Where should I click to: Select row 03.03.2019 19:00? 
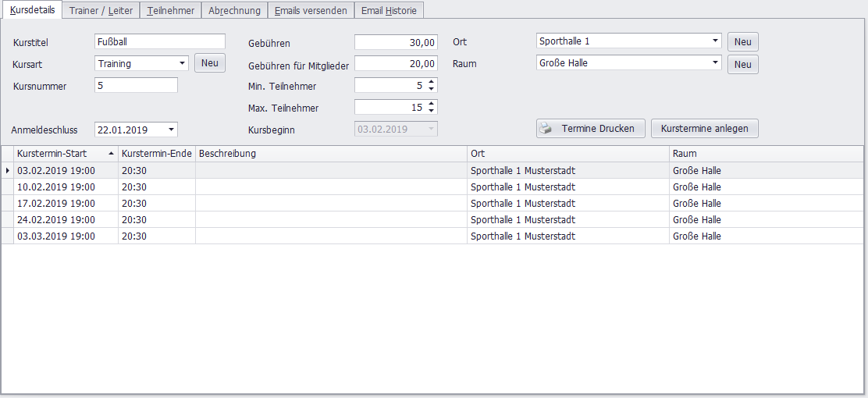(432, 236)
